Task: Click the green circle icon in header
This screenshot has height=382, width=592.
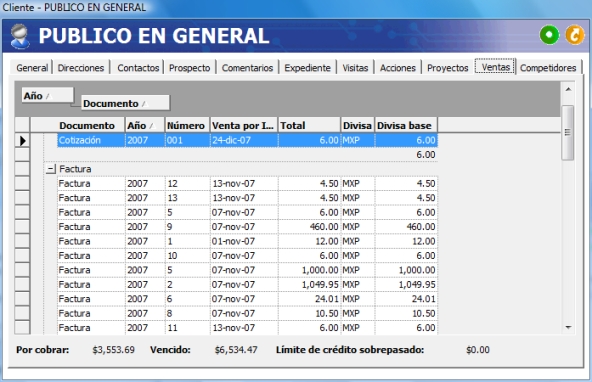Action: 549,35
